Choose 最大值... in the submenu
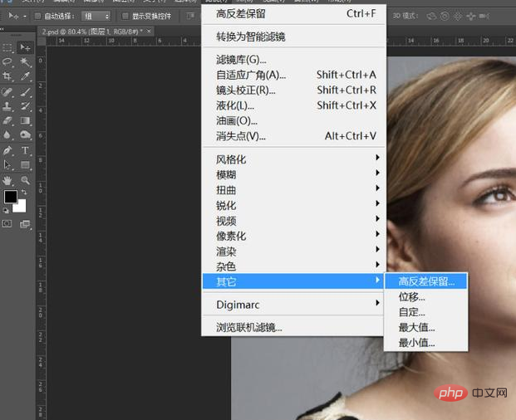The image size is (516, 420). coord(425,327)
